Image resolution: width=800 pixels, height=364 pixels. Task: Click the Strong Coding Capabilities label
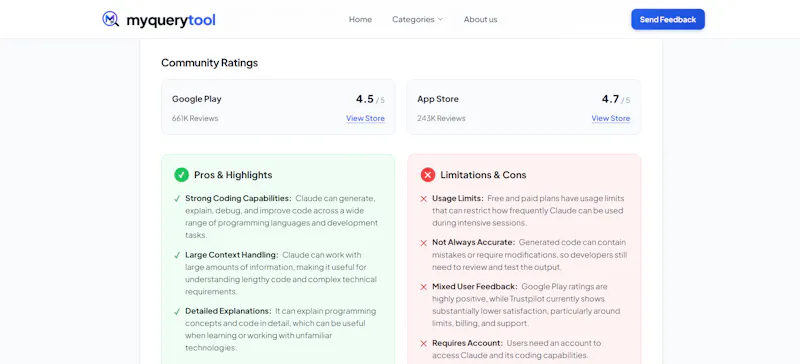(238, 198)
